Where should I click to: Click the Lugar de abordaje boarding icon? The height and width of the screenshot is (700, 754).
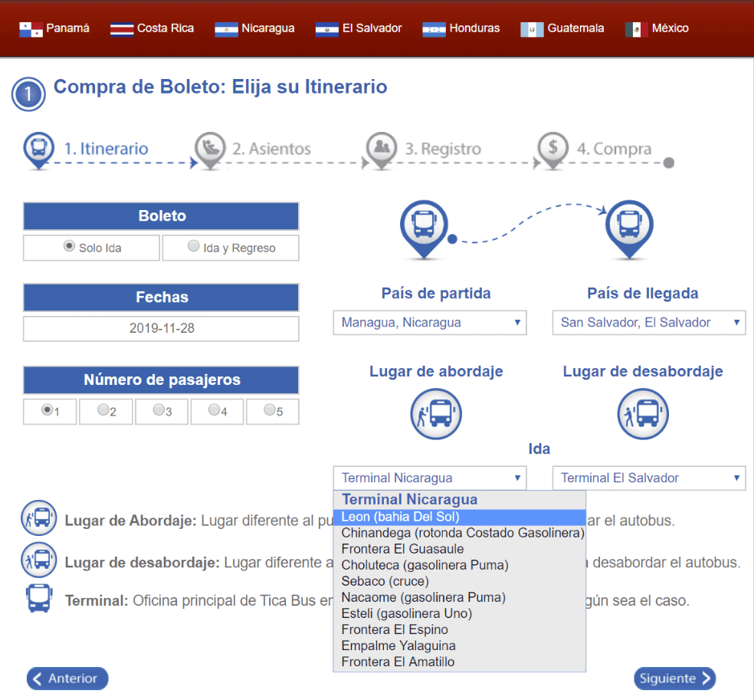pos(435,413)
